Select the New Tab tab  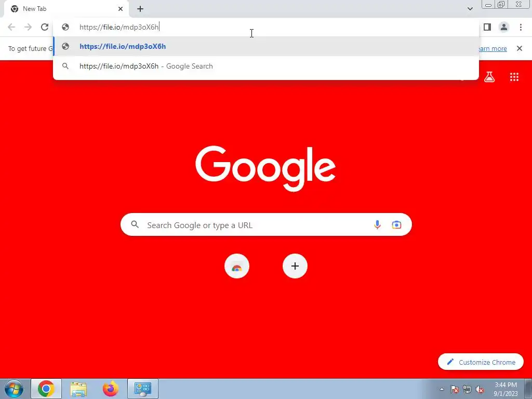click(66, 9)
